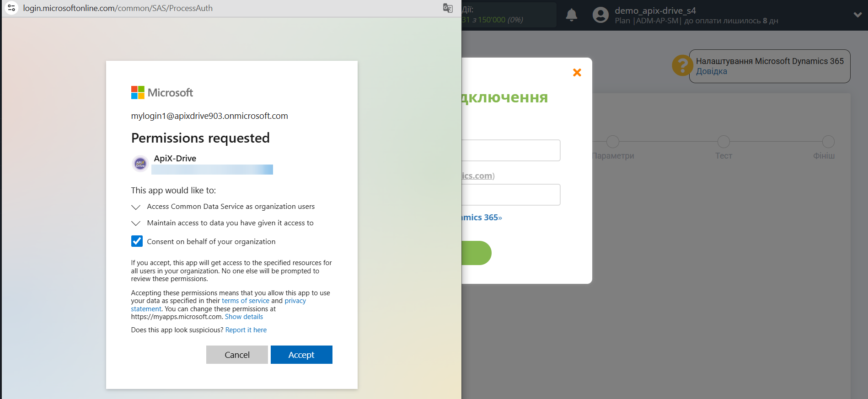The height and width of the screenshot is (399, 868).
Task: Open the Dynamics 365 link in dialog
Action: tap(482, 218)
